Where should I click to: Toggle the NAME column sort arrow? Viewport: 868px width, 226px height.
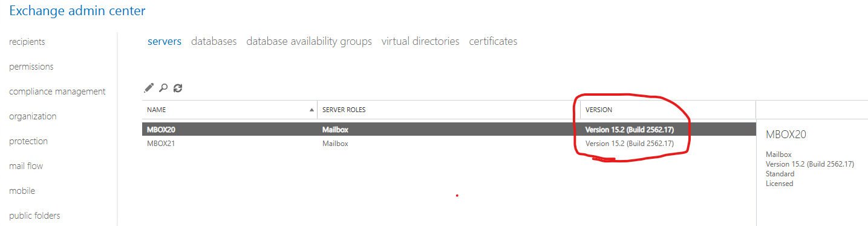pos(312,110)
